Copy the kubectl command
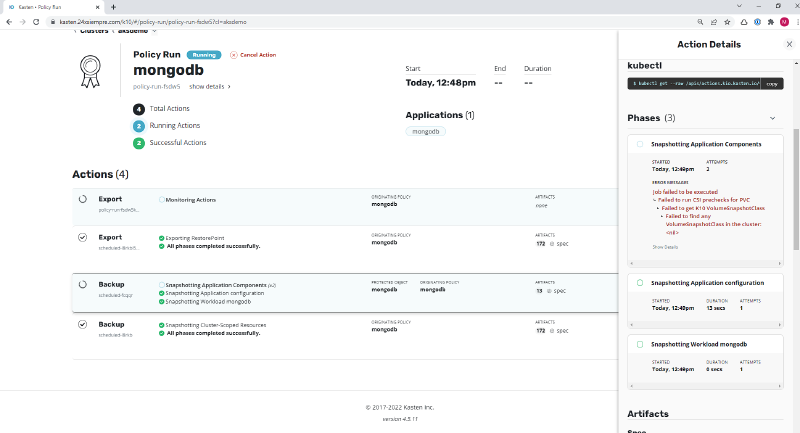The image size is (800, 433). point(772,84)
